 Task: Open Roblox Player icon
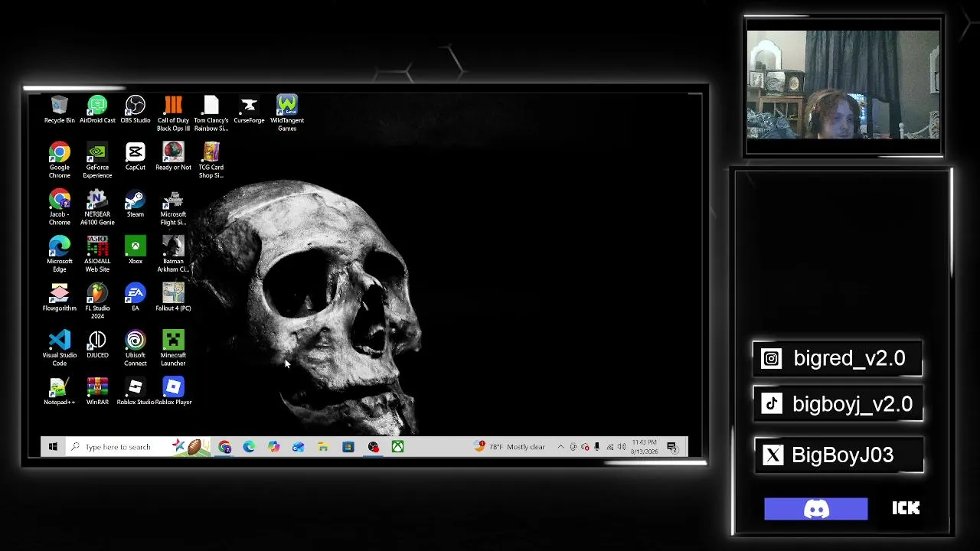173,390
